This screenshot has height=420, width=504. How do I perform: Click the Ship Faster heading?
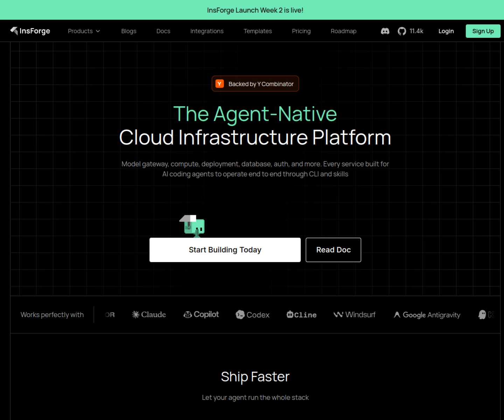pos(255,377)
